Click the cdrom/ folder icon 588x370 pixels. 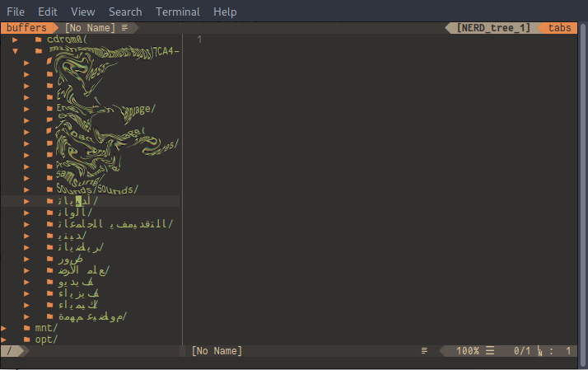coord(38,40)
